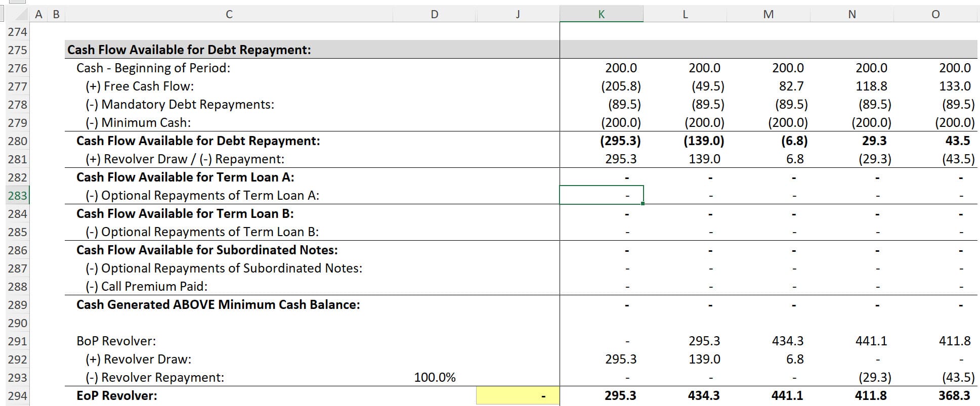Click the (43.5) value in row 281
The width and height of the screenshot is (980, 406).
(x=958, y=159)
